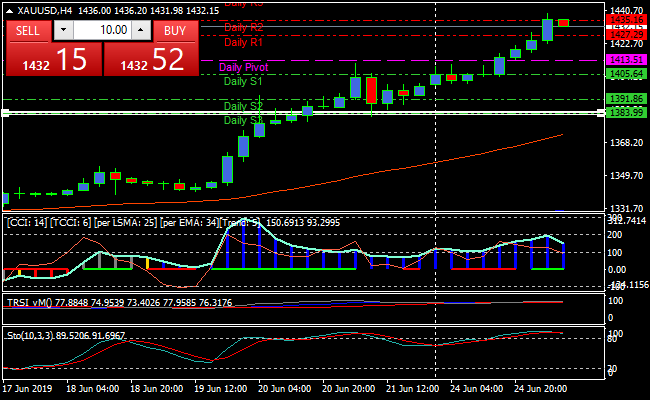
Task: Click the XAUUSD,H4 chart title
Action: pyautogui.click(x=45, y=9)
